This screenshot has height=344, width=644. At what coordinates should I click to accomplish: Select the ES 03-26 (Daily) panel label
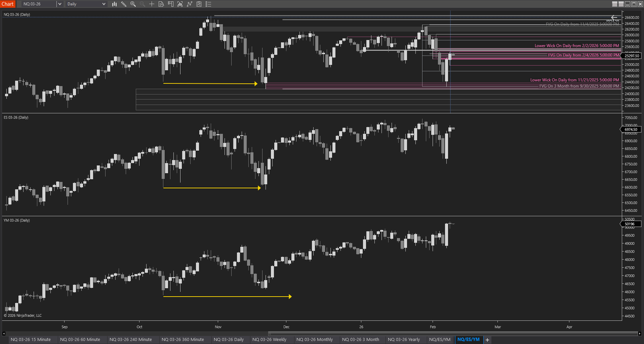(x=16, y=117)
